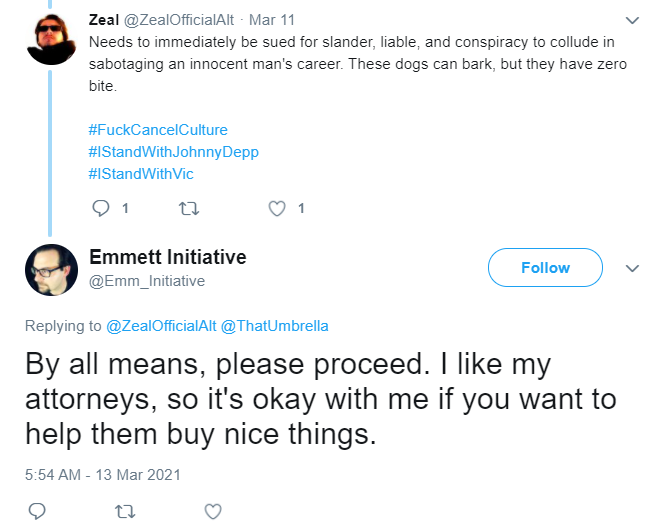Expand the chevron menu beside the Follow button

tap(633, 268)
